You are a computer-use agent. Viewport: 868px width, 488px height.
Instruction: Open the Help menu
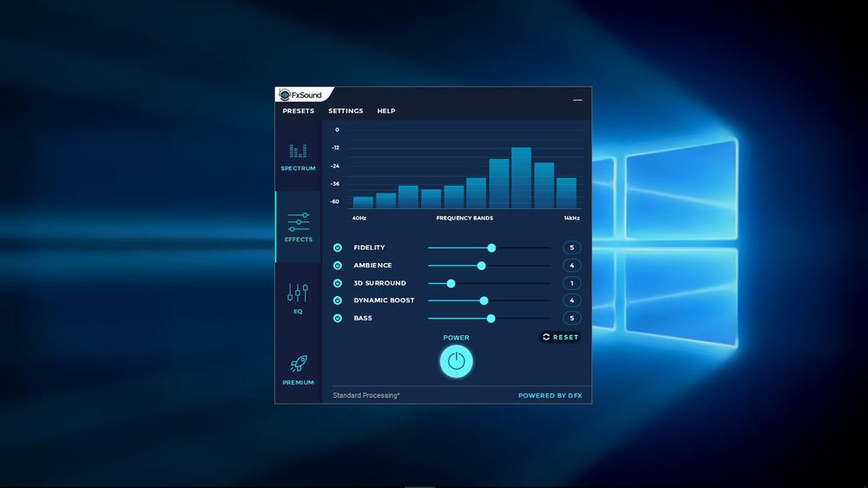(386, 111)
